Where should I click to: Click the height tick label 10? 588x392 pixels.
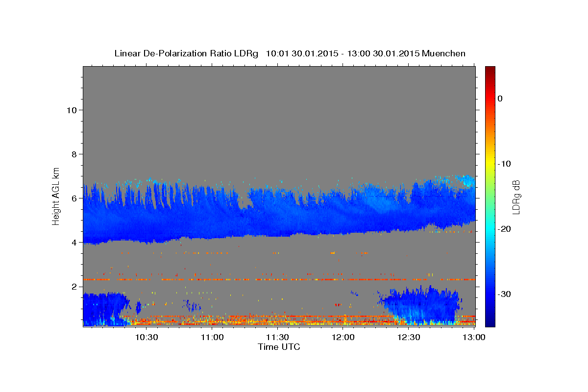point(72,110)
